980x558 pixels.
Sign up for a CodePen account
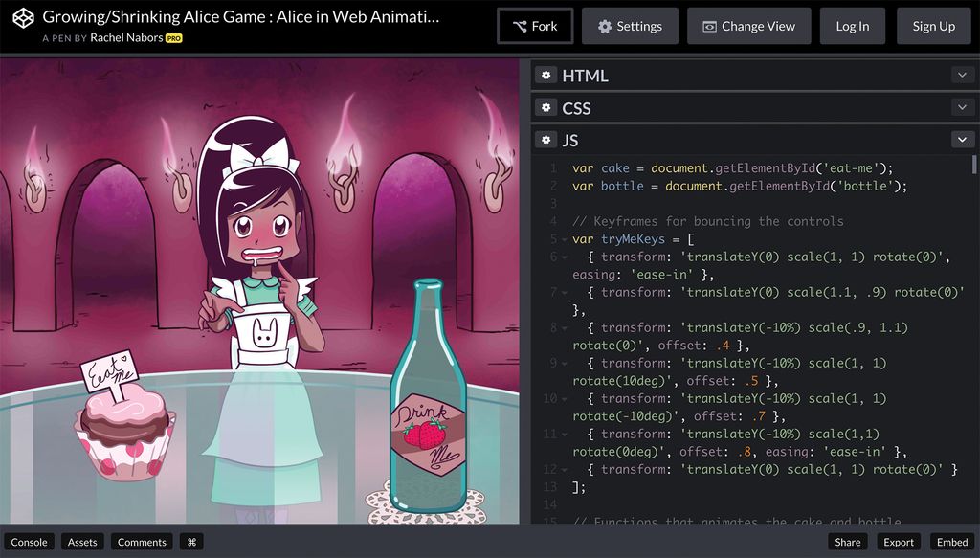933,26
